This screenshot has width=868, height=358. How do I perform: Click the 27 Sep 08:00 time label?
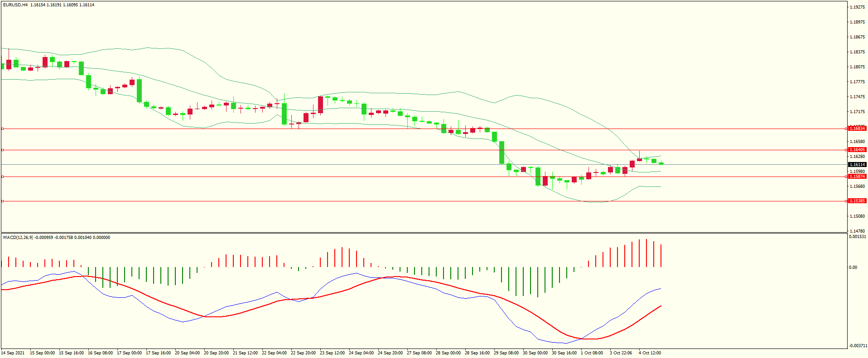(419, 353)
